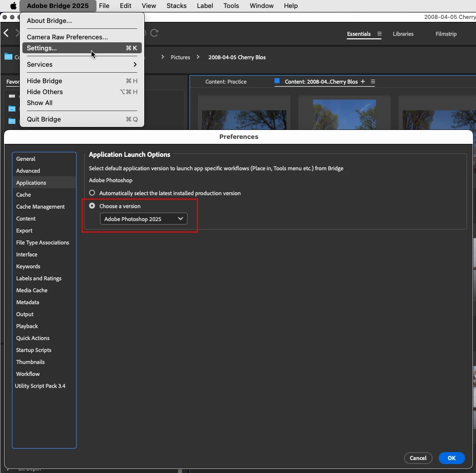Screen dimensions: 476x473
Task: Choose Show All menu item
Action: [82, 103]
